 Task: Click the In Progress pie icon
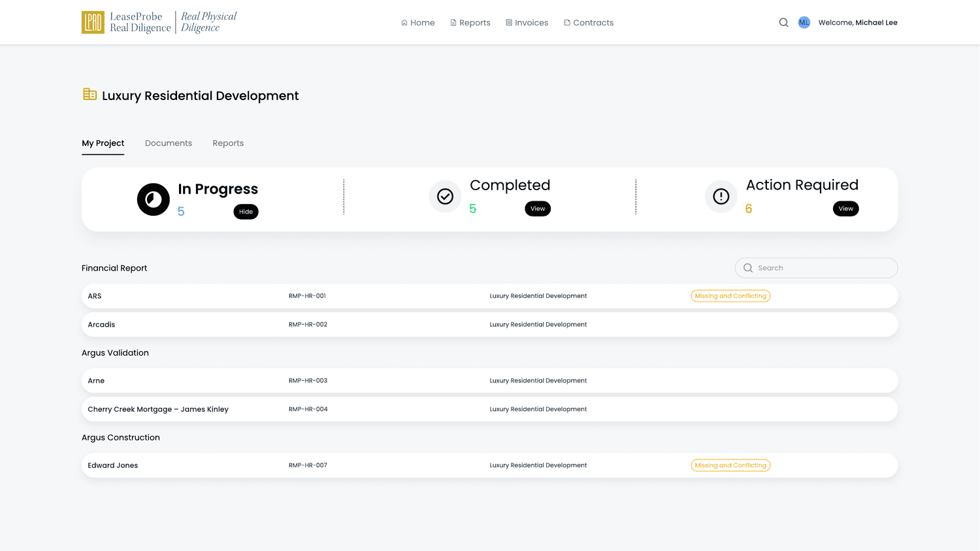tap(154, 199)
